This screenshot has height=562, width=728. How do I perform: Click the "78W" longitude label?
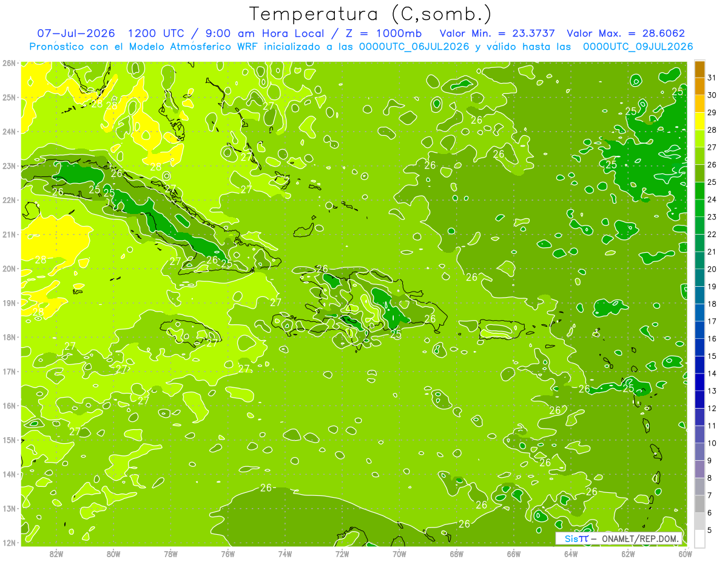(x=170, y=554)
